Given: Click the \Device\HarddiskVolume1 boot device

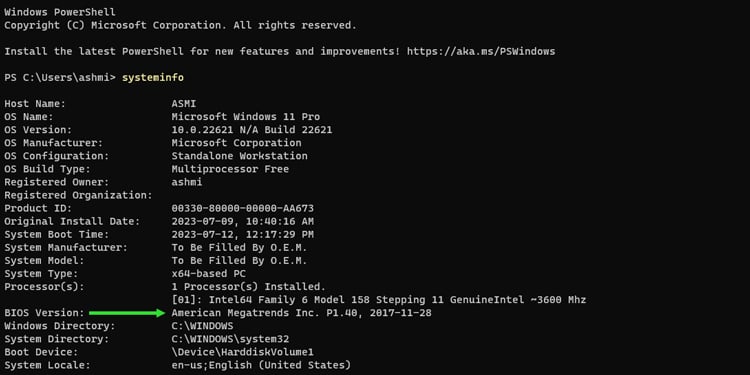Looking at the screenshot, I should 243,353.
